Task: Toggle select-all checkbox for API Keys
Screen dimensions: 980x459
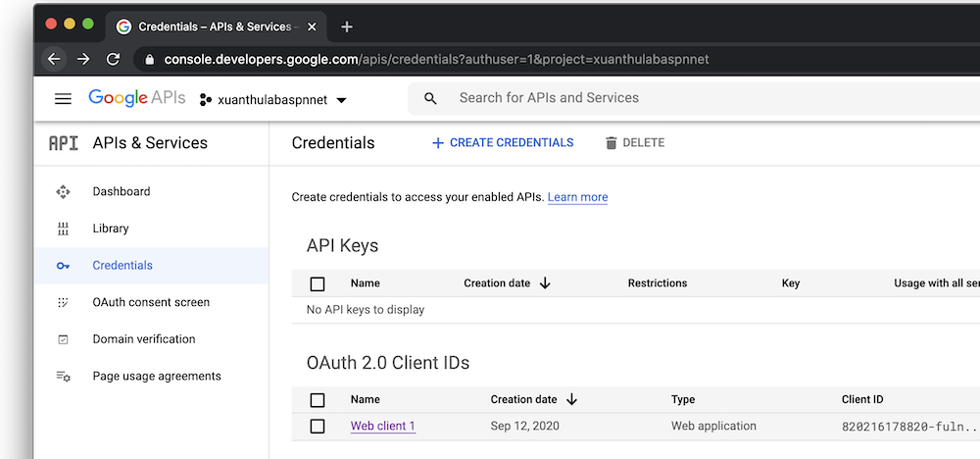Action: click(317, 283)
